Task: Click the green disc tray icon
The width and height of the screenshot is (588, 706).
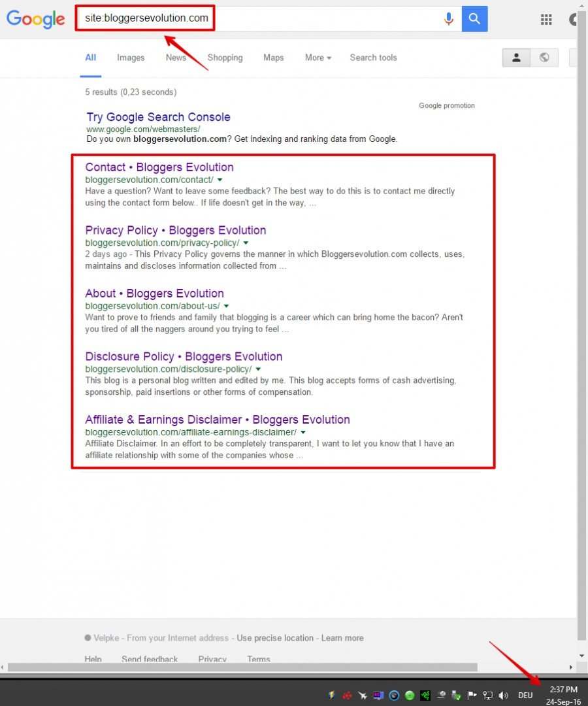Action: tap(410, 696)
